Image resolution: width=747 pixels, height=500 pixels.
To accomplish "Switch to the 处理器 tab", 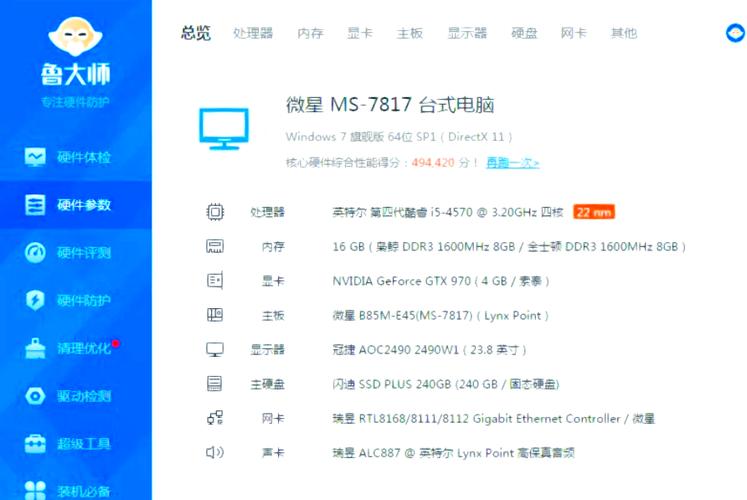I will [x=253, y=33].
